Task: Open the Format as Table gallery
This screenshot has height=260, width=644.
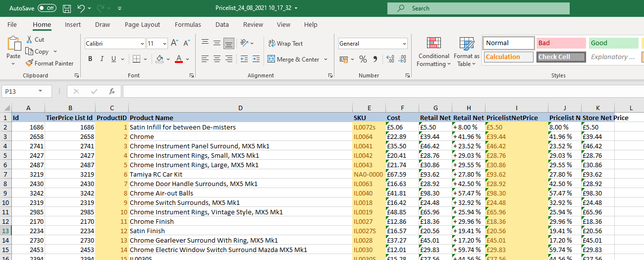Action: (x=467, y=52)
